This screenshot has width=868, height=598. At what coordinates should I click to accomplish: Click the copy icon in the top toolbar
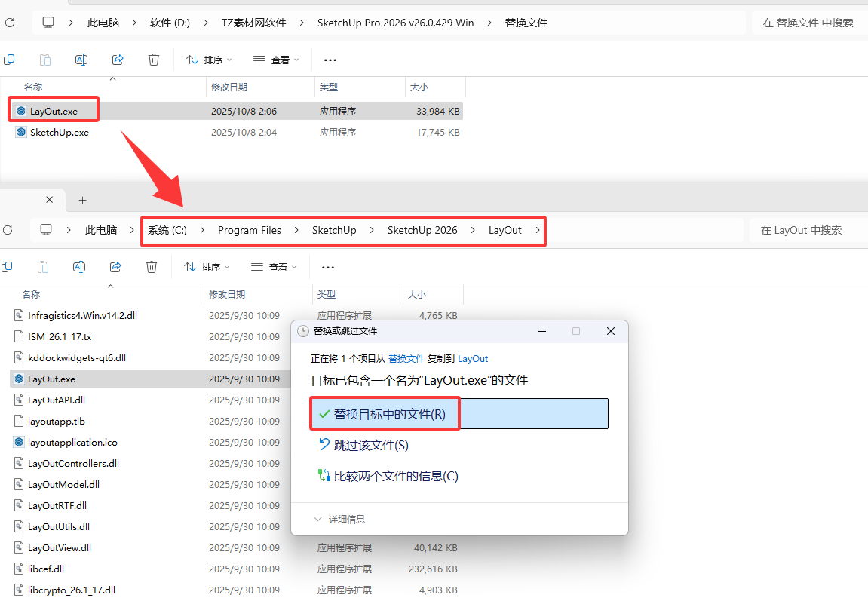click(10, 59)
